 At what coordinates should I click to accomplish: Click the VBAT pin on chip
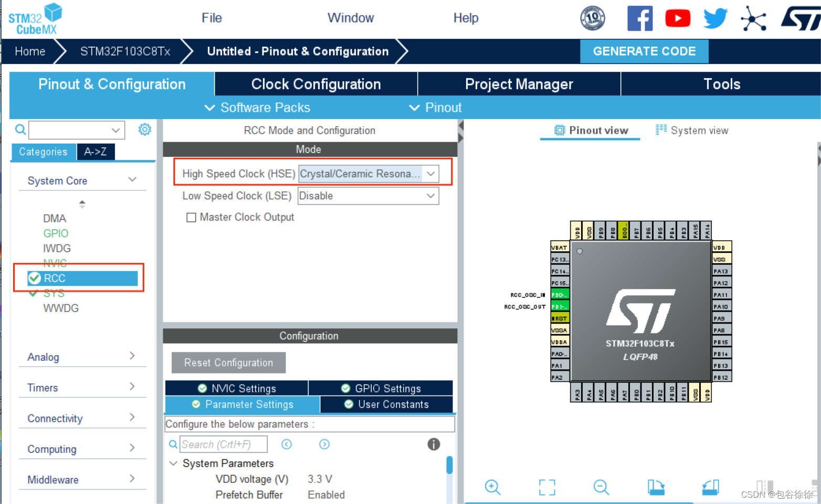point(560,248)
